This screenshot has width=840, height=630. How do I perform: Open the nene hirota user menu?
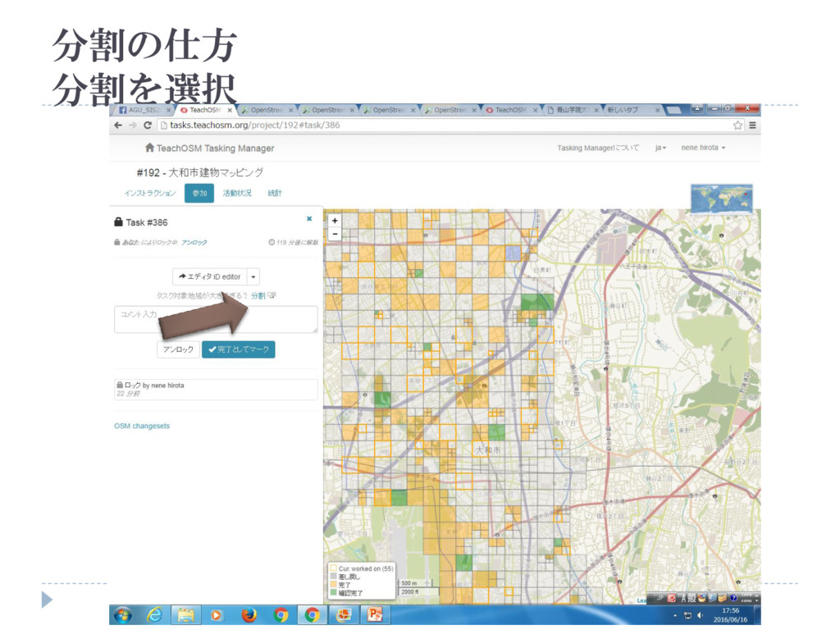pyautogui.click(x=703, y=148)
